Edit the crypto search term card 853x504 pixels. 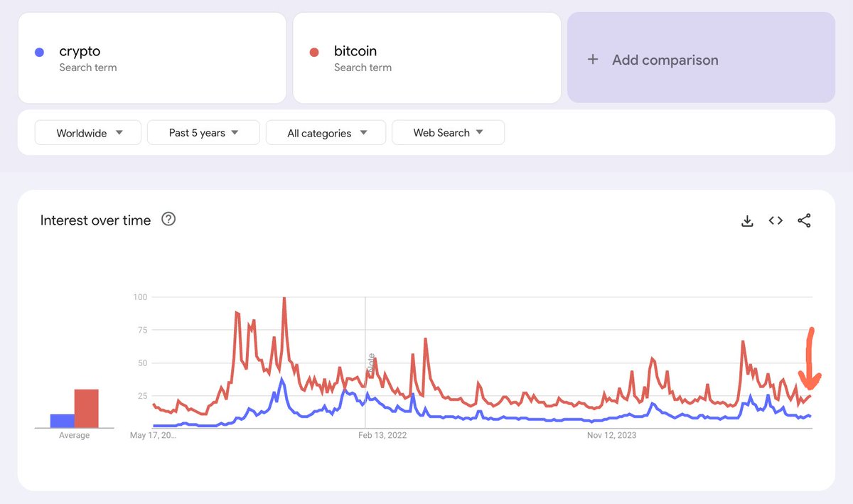(152, 58)
